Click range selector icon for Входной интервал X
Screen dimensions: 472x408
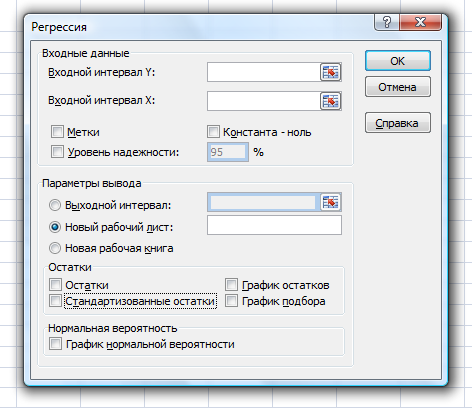(331, 101)
